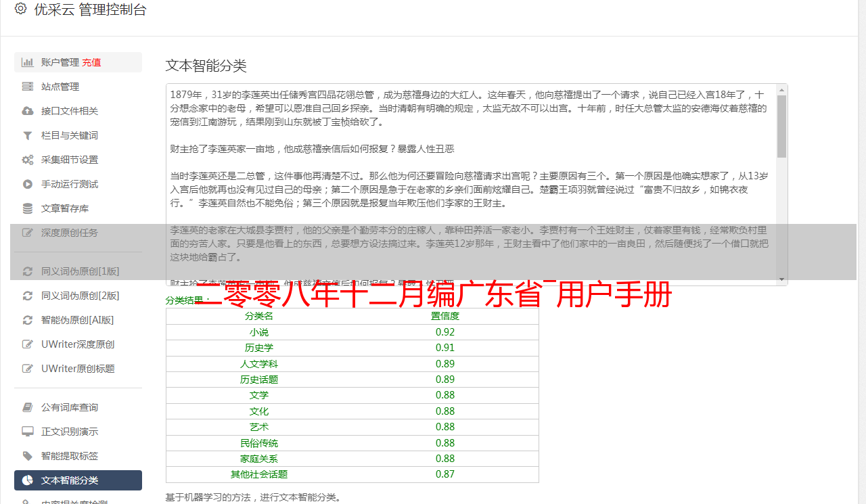Click the bar chart icon for 账户管理

coord(28,62)
